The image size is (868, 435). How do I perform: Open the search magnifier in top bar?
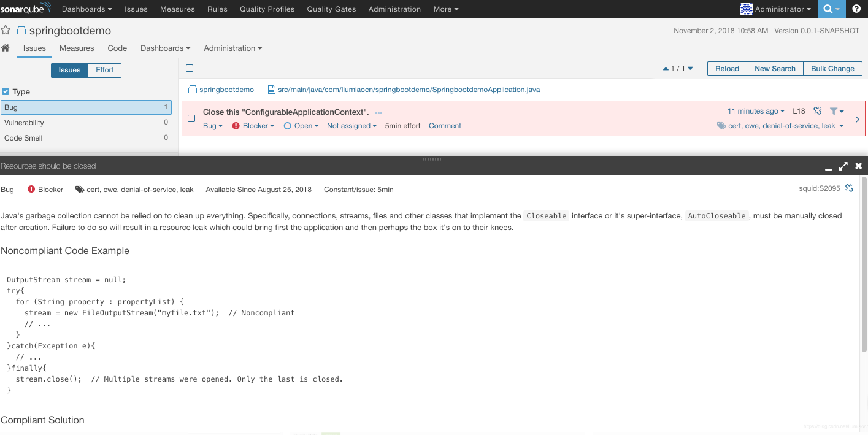pyautogui.click(x=831, y=9)
